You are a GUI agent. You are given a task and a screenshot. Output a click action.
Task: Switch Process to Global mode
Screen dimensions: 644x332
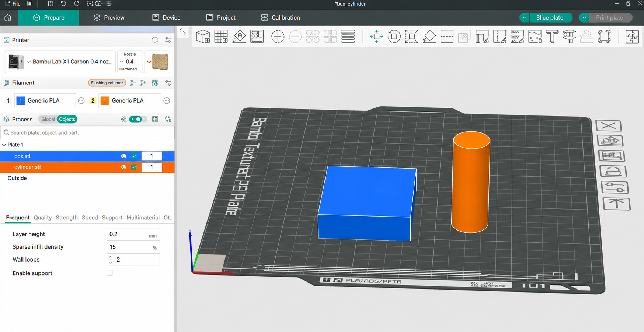coord(48,119)
